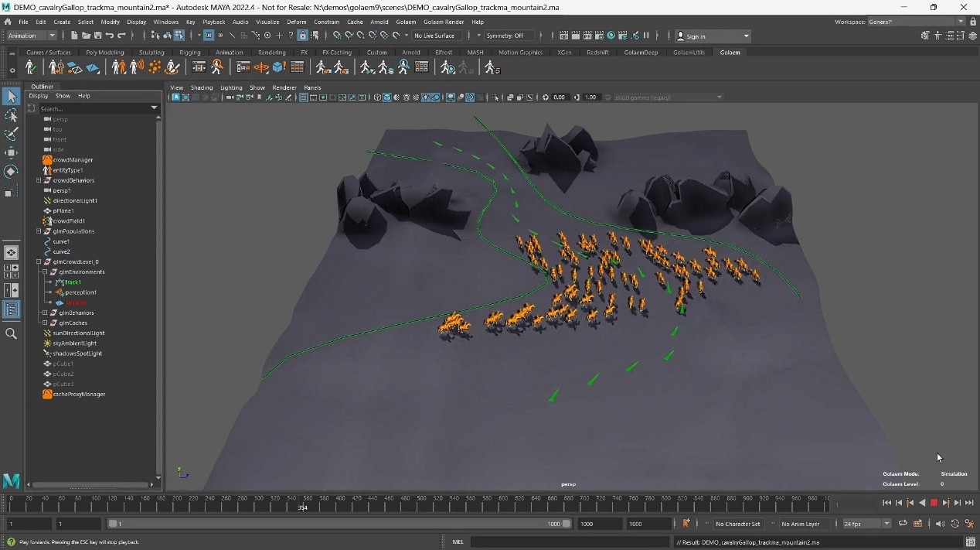Click the Golaem orange particle cluster icon
Image resolution: width=980 pixels, height=550 pixels.
(x=155, y=67)
